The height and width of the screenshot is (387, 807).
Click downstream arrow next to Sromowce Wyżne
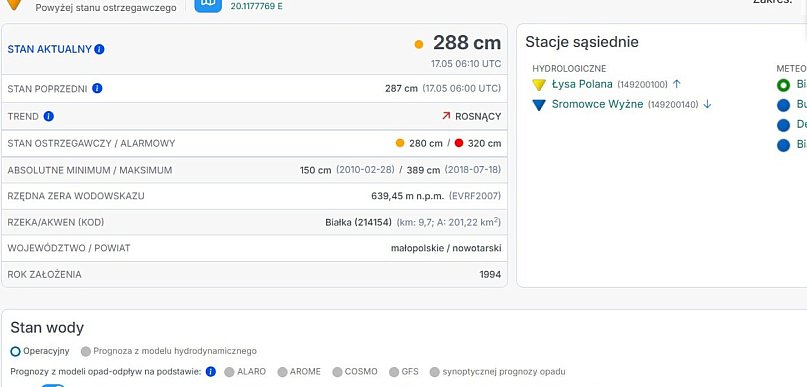click(x=707, y=104)
